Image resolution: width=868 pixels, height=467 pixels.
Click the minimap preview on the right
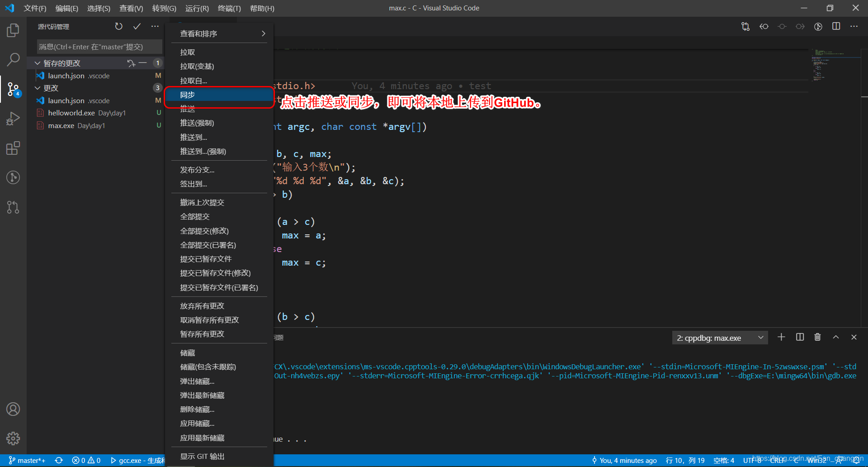[832, 66]
